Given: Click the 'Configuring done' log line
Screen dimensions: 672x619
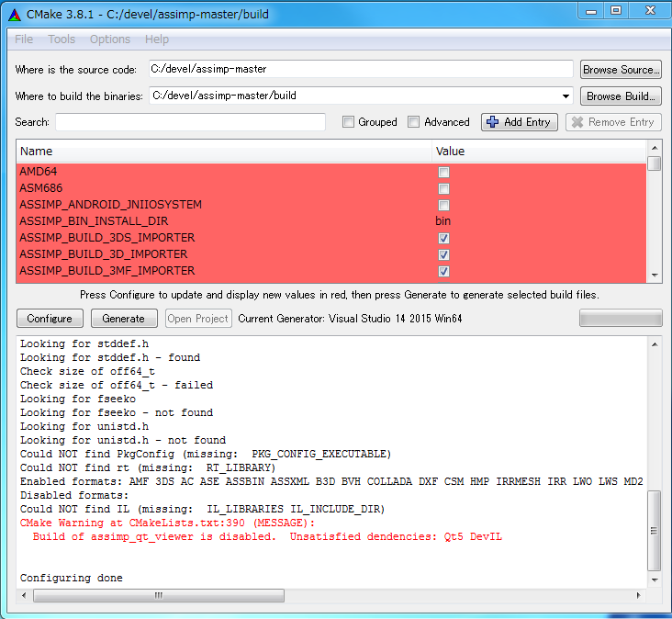Looking at the screenshot, I should pos(72,578).
